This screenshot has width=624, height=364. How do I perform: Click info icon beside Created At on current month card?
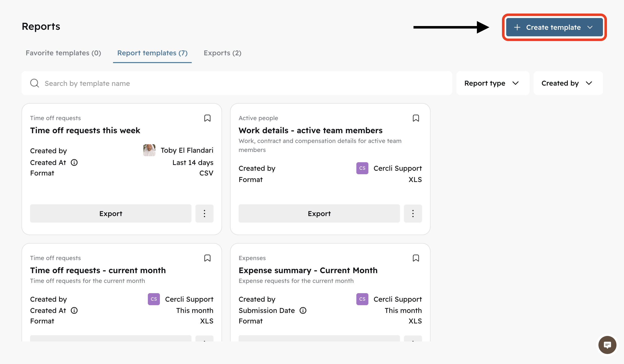click(x=74, y=311)
